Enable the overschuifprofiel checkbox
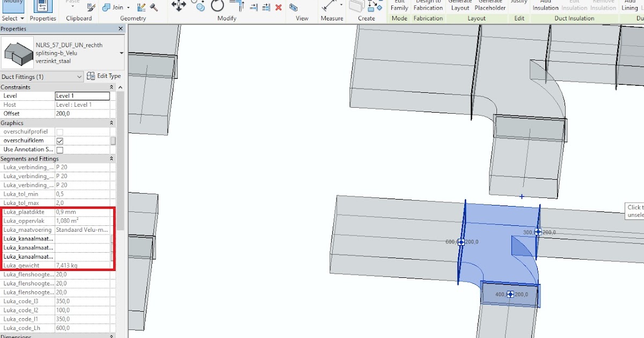644x338 pixels. (60, 131)
